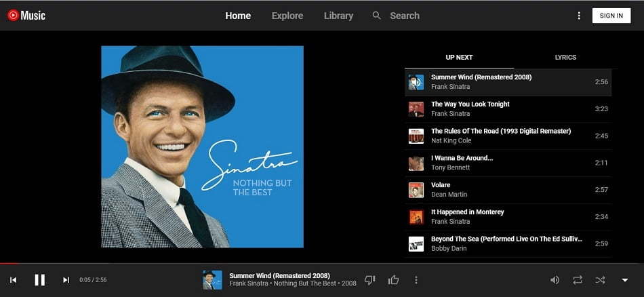Screen dimensions: 644x297
Task: Switch to the UP NEXT tab
Action: (459, 58)
